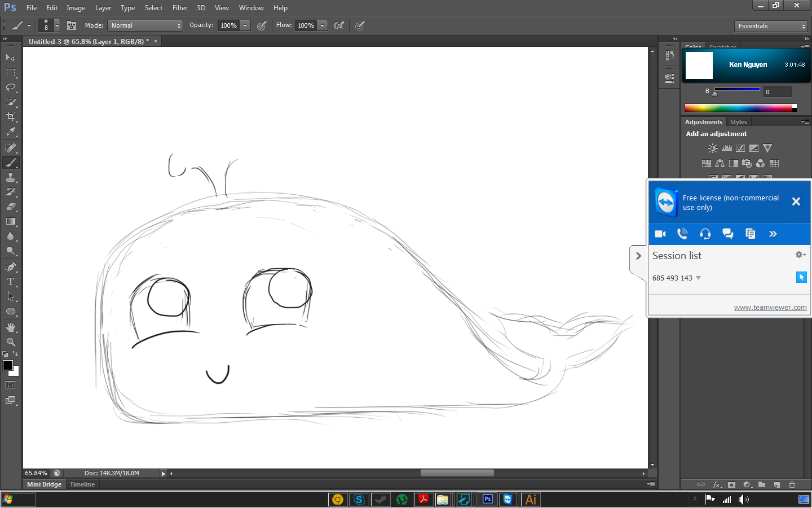812x508 pixels.
Task: Open the www.teamviewer.com link
Action: point(770,308)
